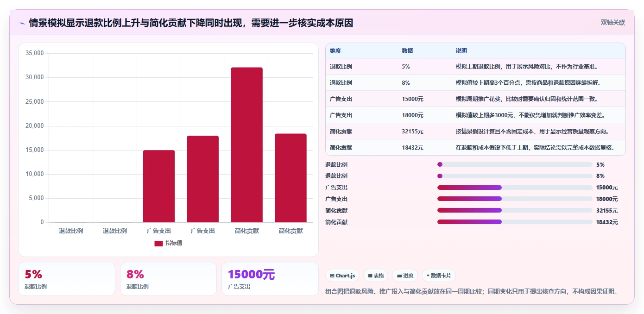Click the 5,000 y-axis label
Viewport: 644px width, 314px height.
pos(36,198)
